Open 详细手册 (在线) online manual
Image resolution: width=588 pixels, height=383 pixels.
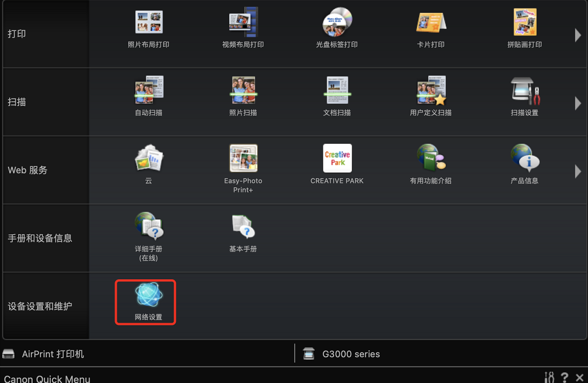(x=149, y=237)
